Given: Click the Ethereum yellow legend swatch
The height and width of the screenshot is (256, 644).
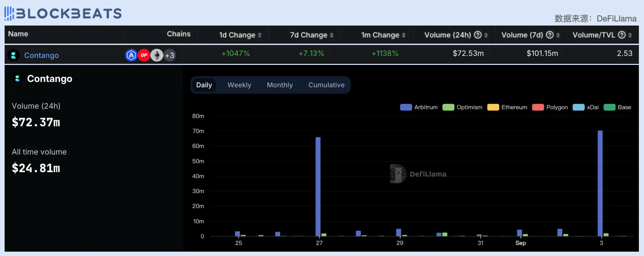Looking at the screenshot, I should coord(493,107).
